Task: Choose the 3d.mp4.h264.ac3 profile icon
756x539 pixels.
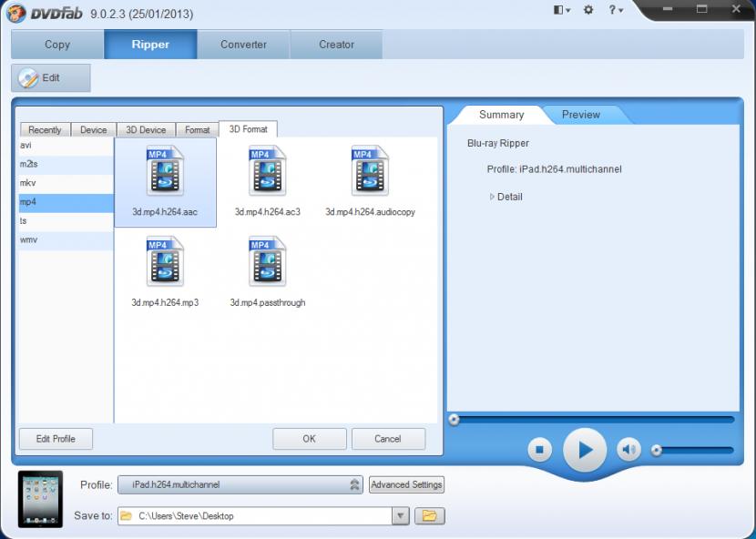Action: [x=267, y=172]
